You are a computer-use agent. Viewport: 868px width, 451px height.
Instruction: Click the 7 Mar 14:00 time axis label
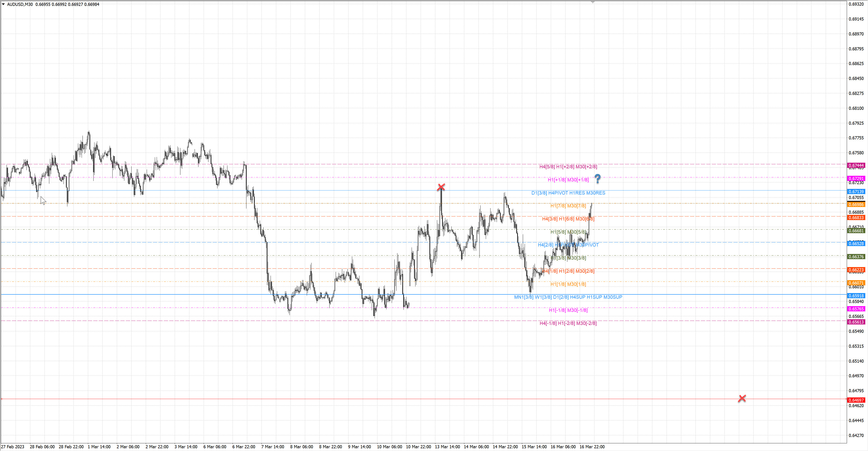(273, 447)
